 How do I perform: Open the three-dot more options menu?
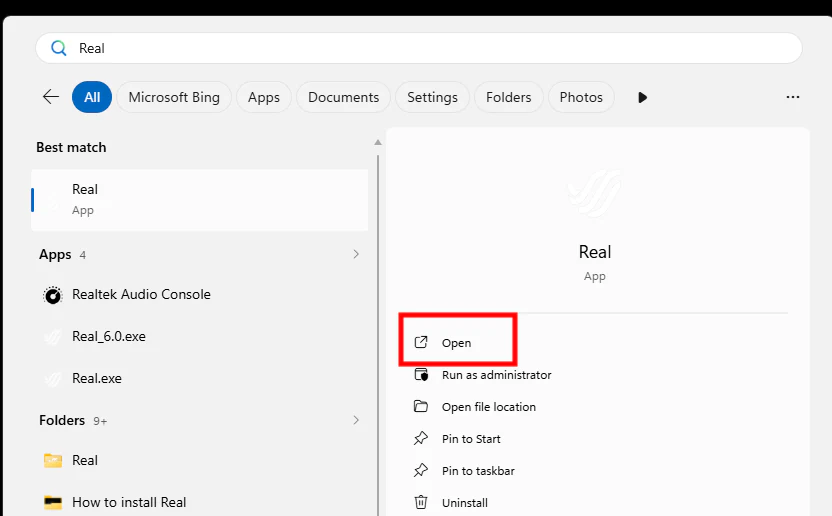tap(793, 97)
